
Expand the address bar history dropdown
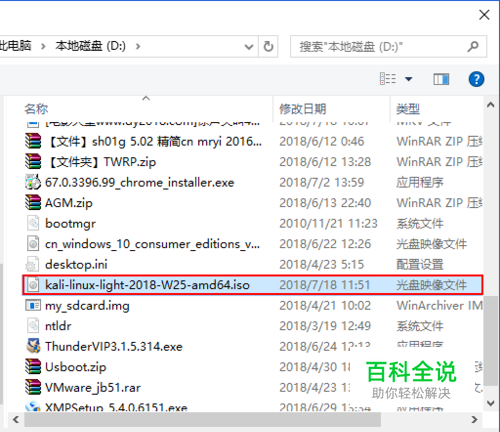click(x=249, y=47)
